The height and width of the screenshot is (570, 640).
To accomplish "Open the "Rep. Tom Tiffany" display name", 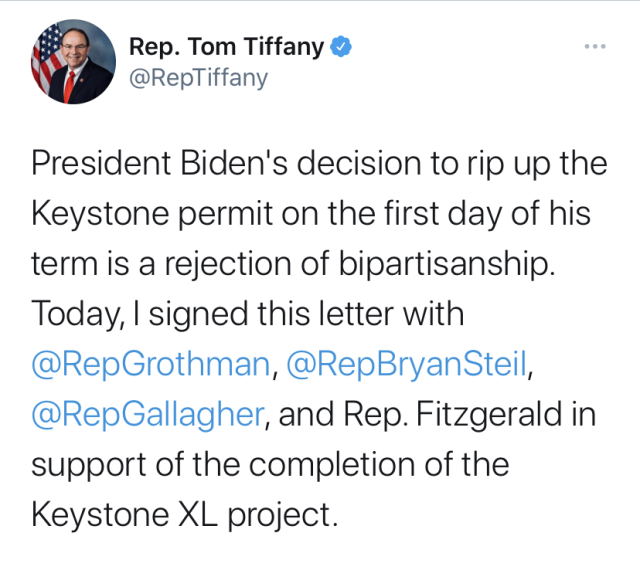I will [228, 46].
